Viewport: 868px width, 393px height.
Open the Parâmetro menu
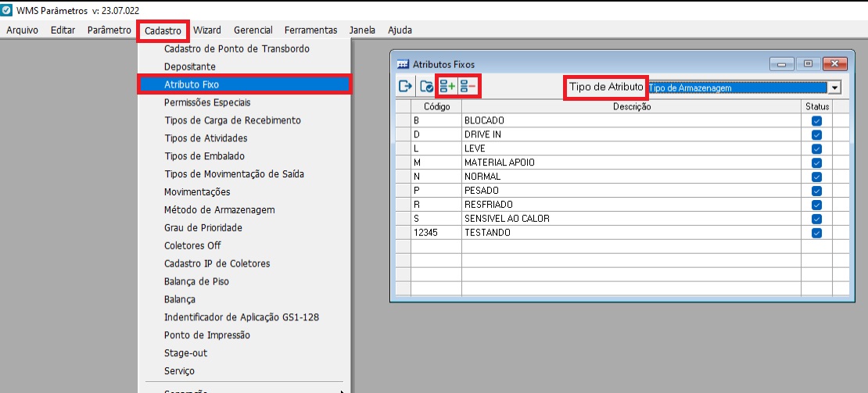tap(109, 30)
